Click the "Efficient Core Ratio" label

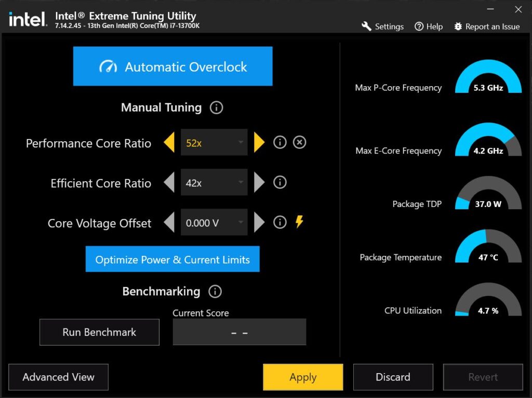coord(101,183)
